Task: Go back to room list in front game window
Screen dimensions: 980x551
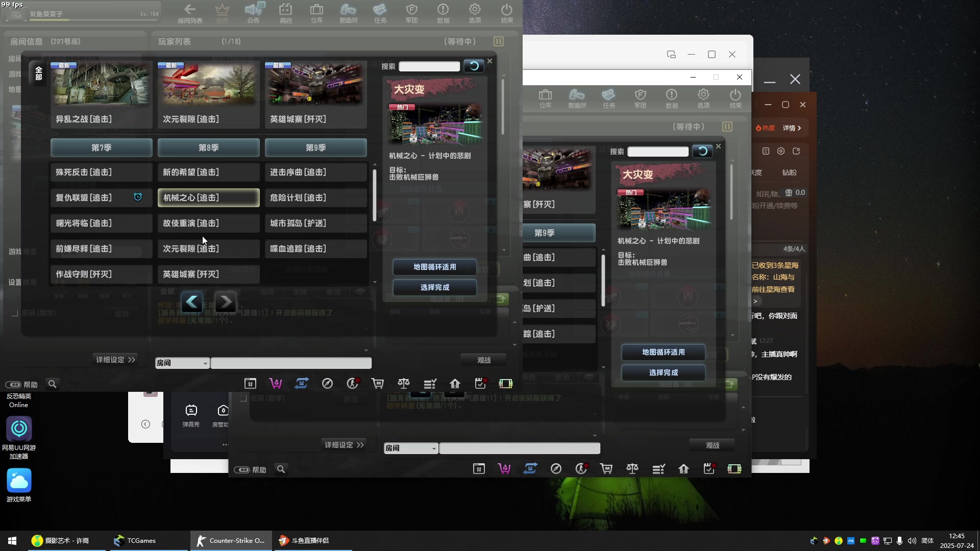Action: [x=190, y=13]
